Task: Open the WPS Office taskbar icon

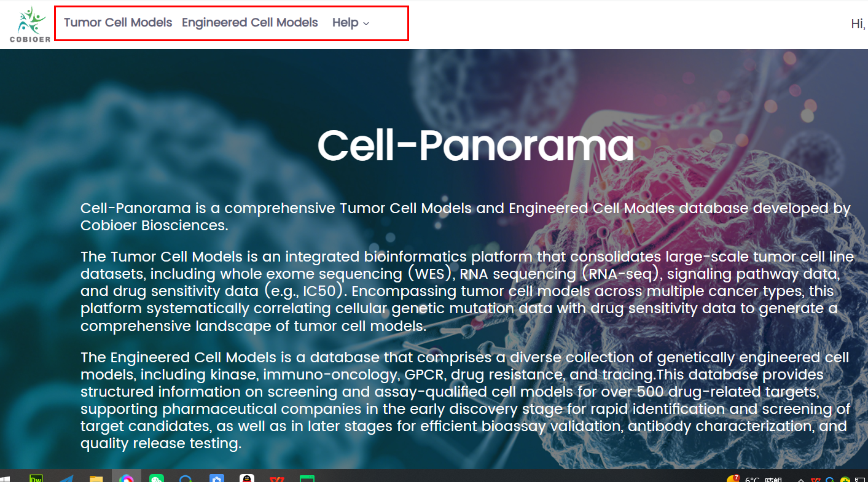Action: pos(276,478)
